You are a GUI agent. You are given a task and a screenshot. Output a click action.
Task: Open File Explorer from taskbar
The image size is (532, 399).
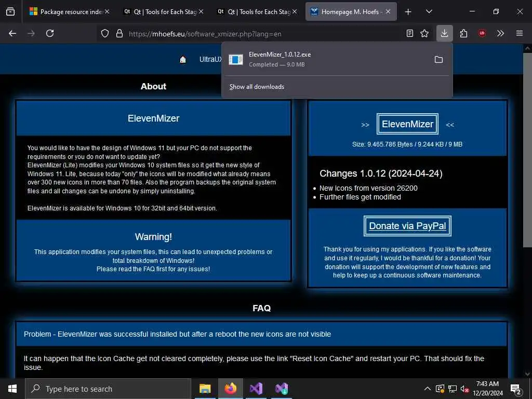coord(205,389)
